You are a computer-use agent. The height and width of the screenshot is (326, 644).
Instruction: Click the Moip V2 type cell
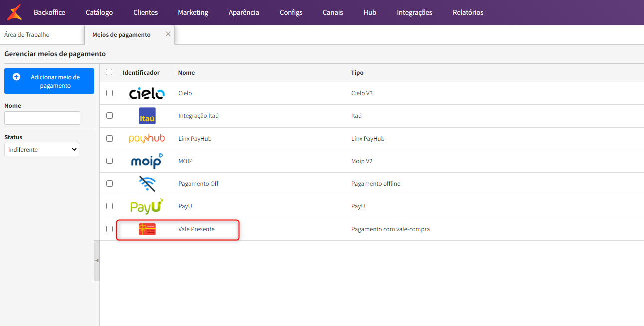click(x=362, y=161)
